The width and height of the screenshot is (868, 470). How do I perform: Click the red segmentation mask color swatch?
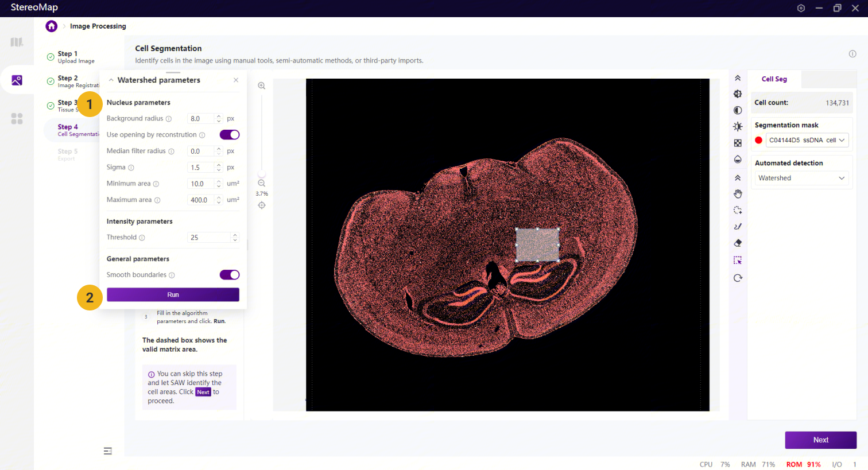tap(758, 140)
